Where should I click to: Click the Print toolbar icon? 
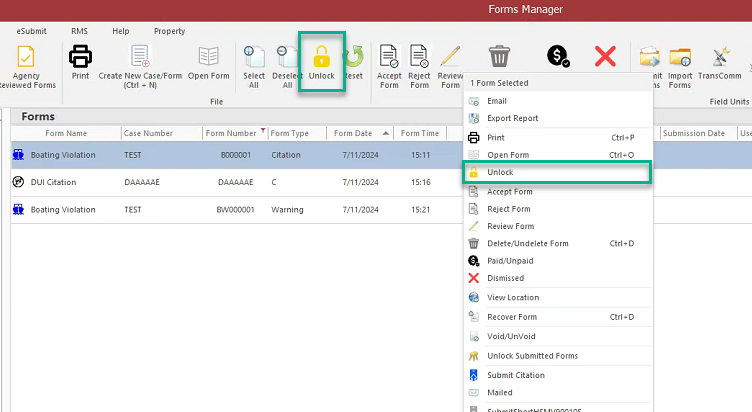pos(80,60)
